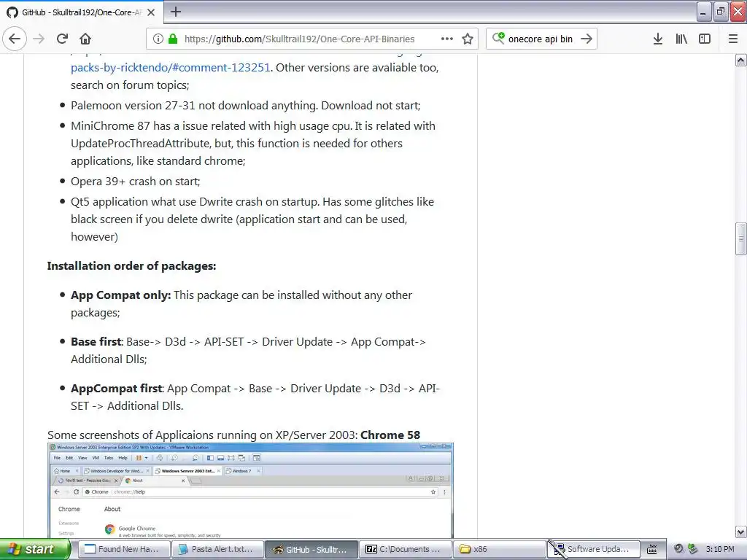Show site information icon in address bar
Viewport: 747px width, 560px height.
[x=158, y=39]
